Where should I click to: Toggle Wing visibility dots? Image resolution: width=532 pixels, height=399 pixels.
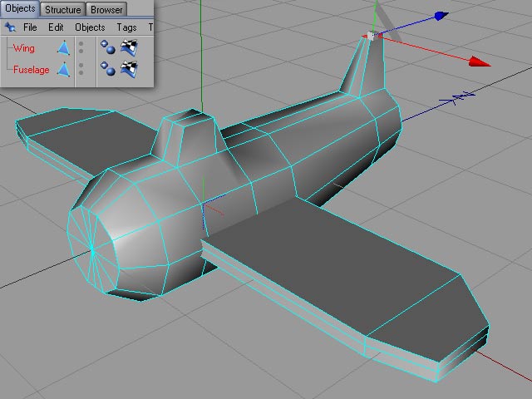pos(81,47)
